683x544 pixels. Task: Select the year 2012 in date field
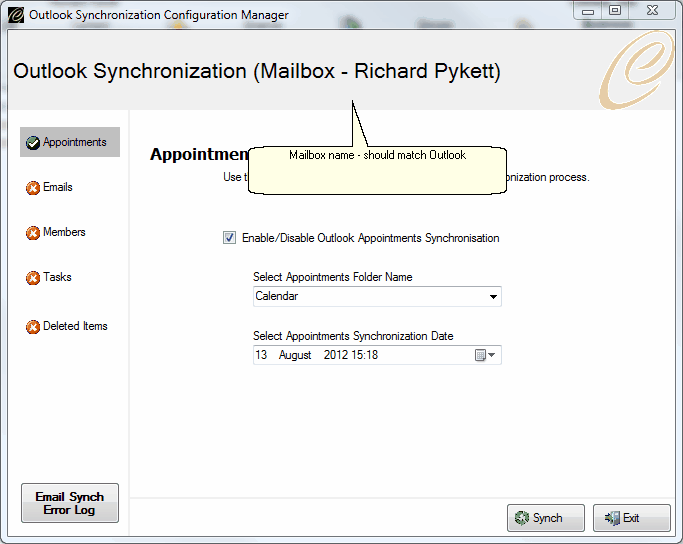(335, 355)
